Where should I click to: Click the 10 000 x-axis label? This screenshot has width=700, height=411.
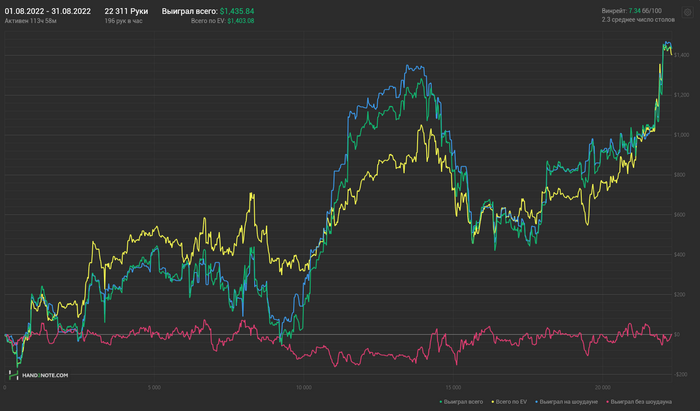pos(304,387)
